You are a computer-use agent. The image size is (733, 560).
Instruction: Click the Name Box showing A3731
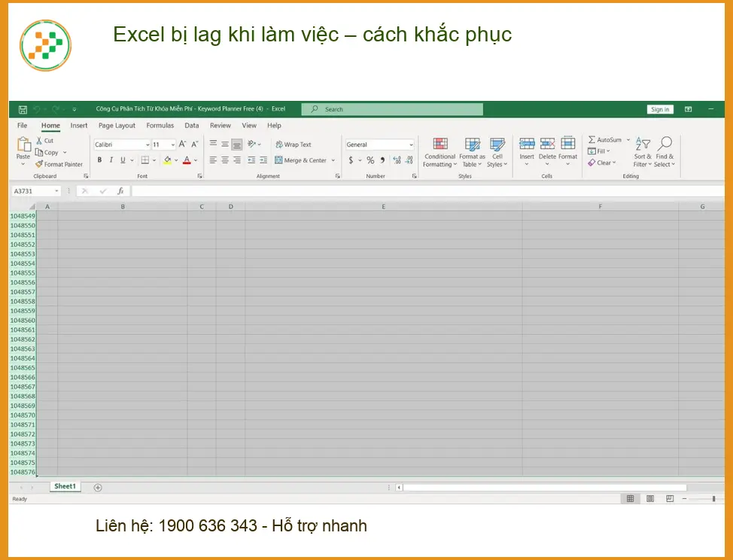(36, 190)
